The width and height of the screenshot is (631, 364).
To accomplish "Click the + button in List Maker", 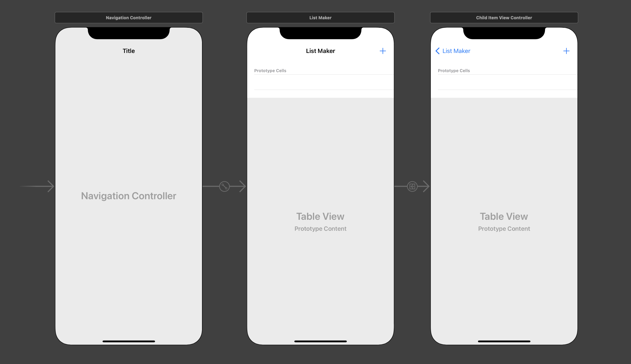I will [x=383, y=51].
